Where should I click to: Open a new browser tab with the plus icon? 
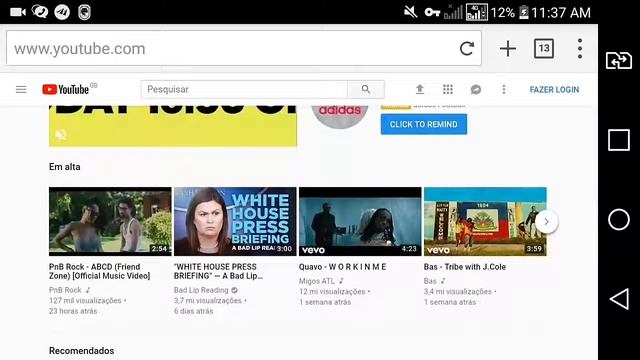(x=508, y=49)
